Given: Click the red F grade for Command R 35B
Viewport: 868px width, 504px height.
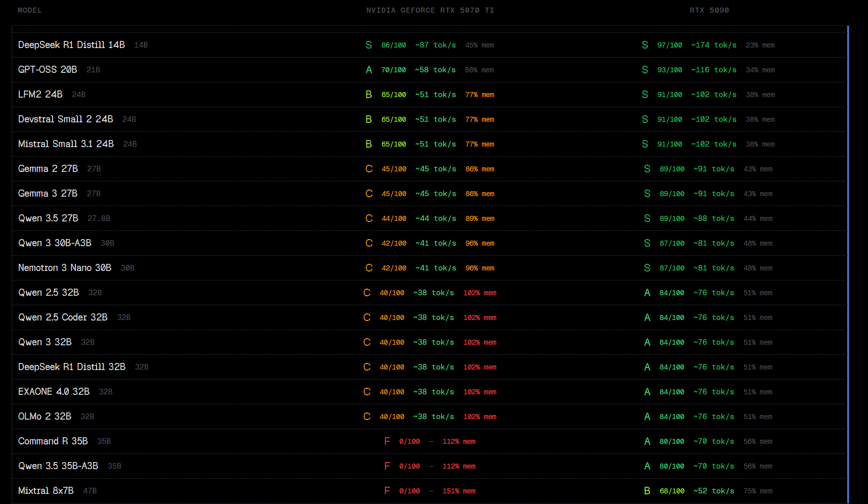Looking at the screenshot, I should [x=387, y=441].
